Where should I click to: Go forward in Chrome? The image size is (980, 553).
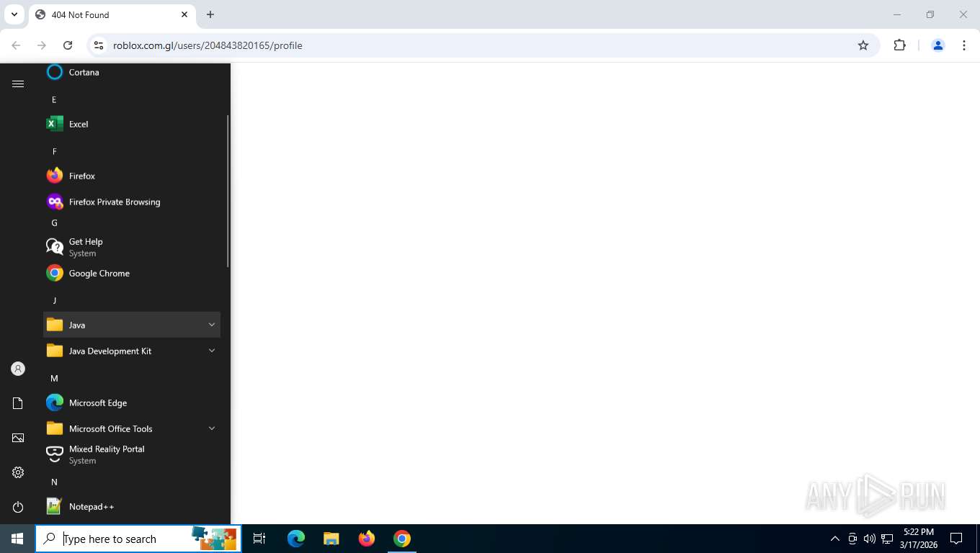pyautogui.click(x=42, y=45)
